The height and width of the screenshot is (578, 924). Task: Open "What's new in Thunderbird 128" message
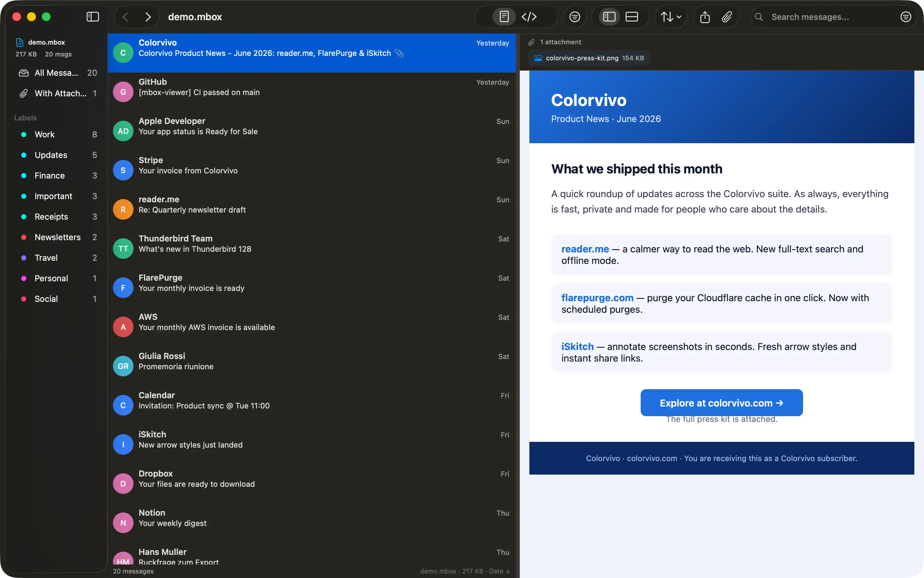312,249
